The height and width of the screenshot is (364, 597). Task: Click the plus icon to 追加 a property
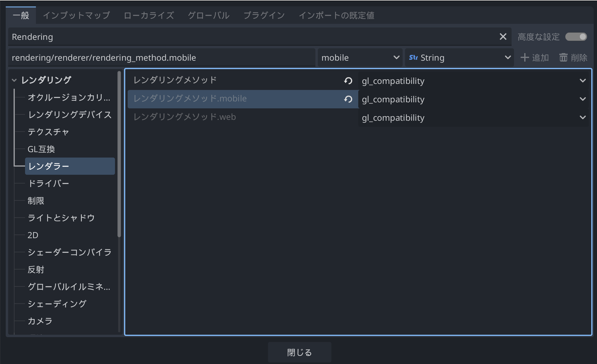coord(525,57)
